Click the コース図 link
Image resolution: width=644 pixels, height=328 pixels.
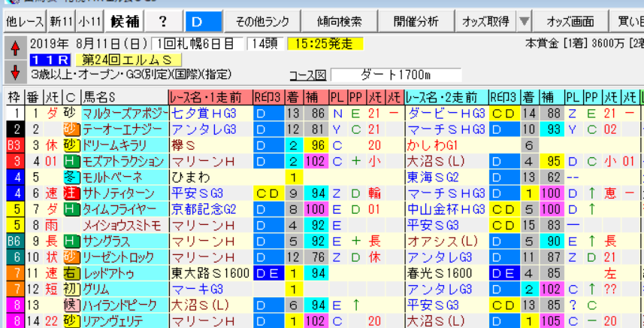(x=307, y=76)
